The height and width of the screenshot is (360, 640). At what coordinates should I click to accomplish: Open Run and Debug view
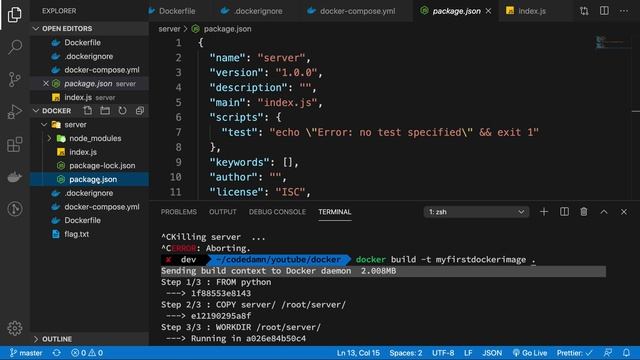coord(15,111)
